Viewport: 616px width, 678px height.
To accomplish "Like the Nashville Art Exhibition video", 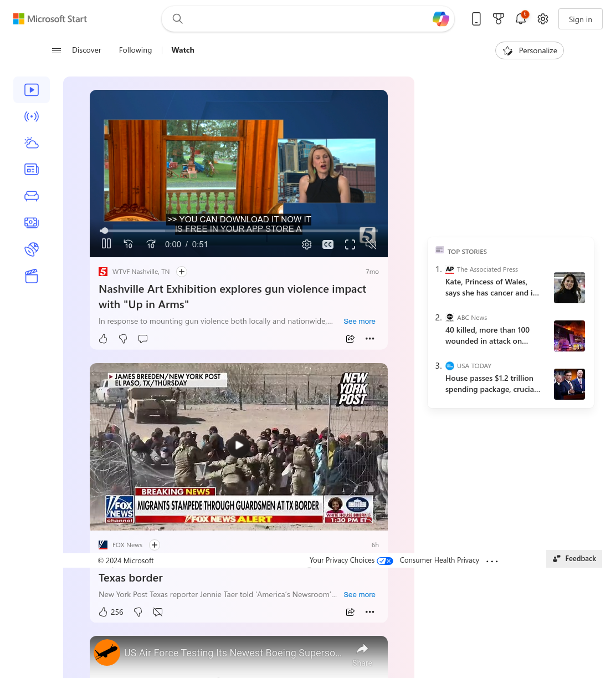I will 103,339.
